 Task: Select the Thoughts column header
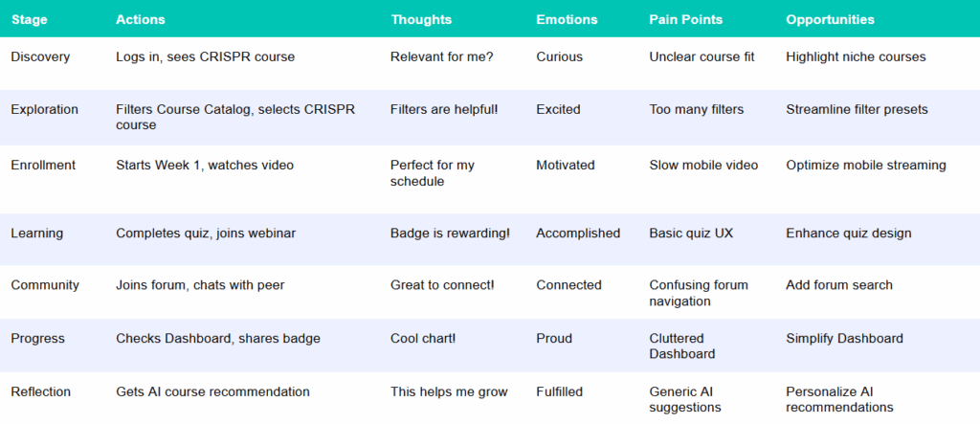pyautogui.click(x=421, y=19)
